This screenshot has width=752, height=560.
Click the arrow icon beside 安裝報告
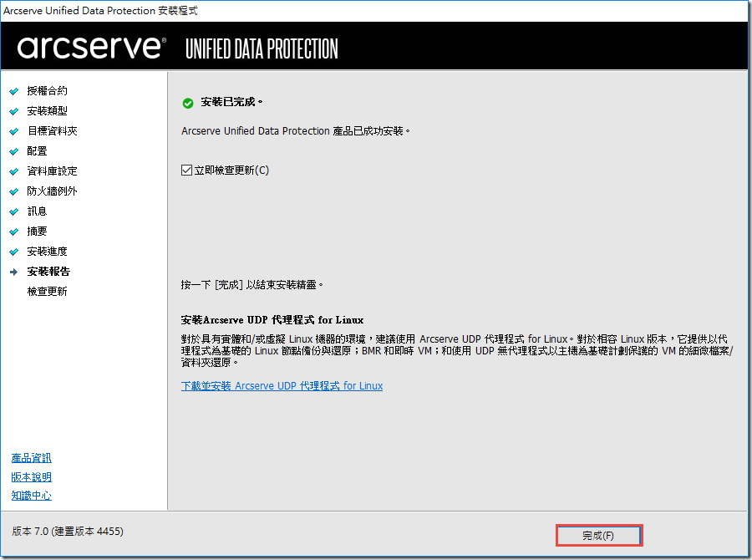14,272
